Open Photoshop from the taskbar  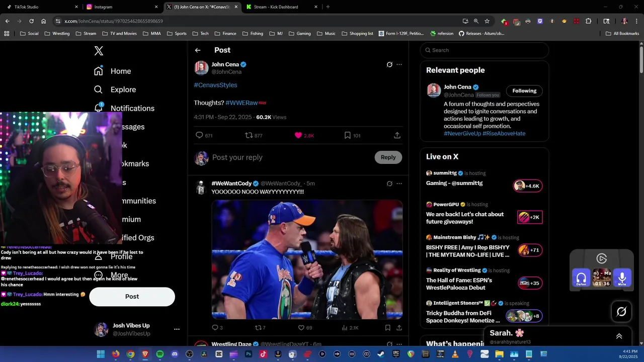coord(249,354)
